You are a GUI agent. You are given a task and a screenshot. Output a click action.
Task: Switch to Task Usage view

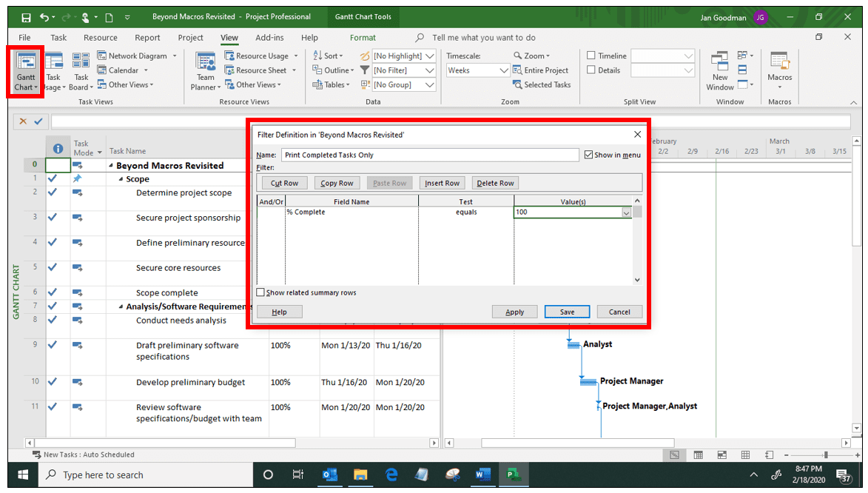[54, 72]
